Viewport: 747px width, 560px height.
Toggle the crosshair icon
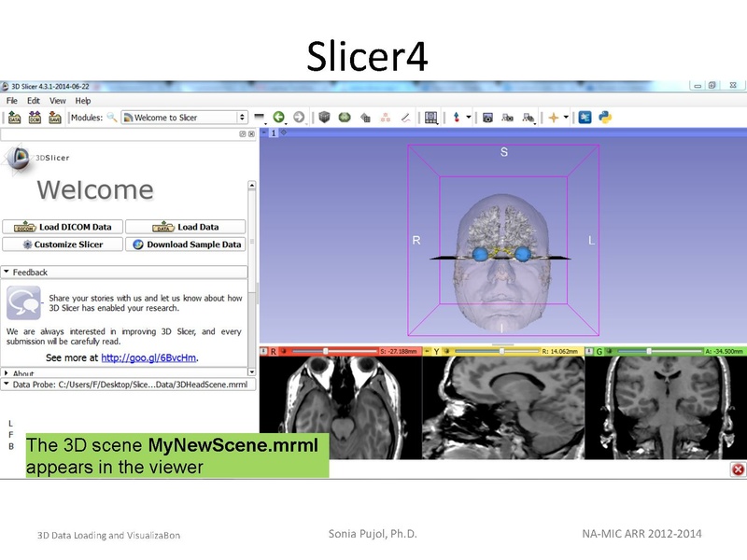click(554, 118)
